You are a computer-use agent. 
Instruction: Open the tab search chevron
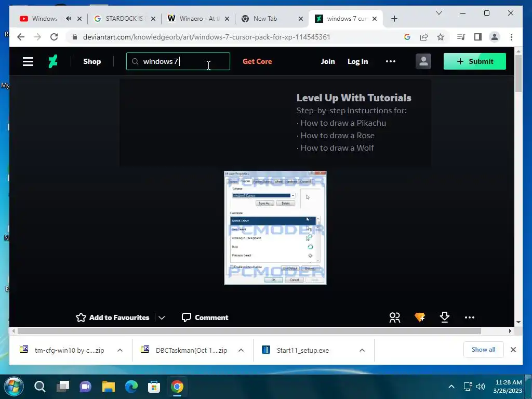tap(438, 13)
